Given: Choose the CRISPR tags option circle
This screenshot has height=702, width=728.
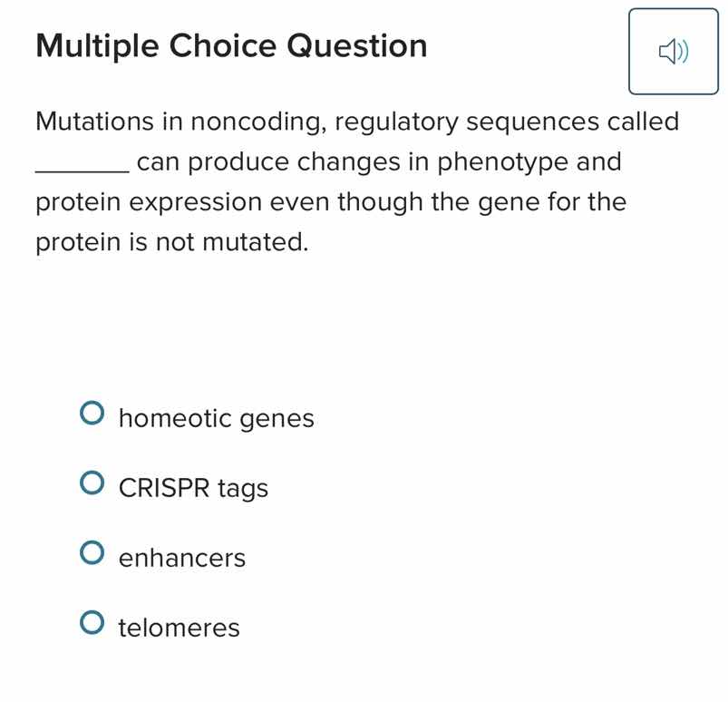Looking at the screenshot, I should click(92, 483).
